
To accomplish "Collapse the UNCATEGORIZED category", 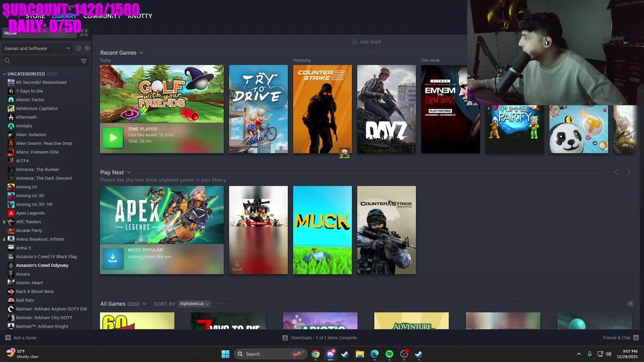I will coord(5,74).
